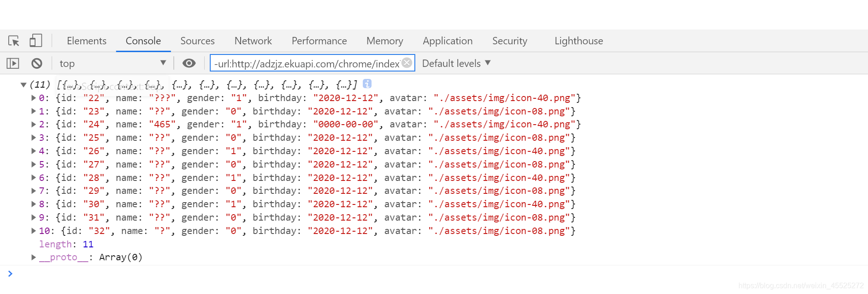Image resolution: width=868 pixels, height=294 pixels.
Task: Expand array item 10 with id 32
Action: [x=34, y=231]
